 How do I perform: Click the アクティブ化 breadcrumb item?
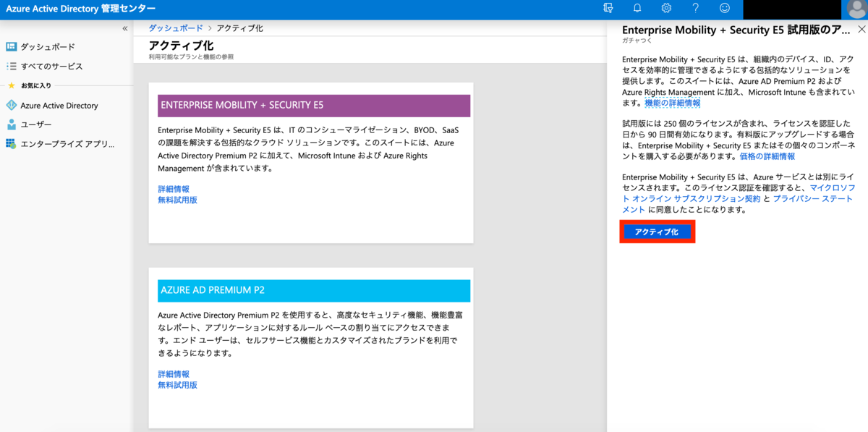(240, 28)
